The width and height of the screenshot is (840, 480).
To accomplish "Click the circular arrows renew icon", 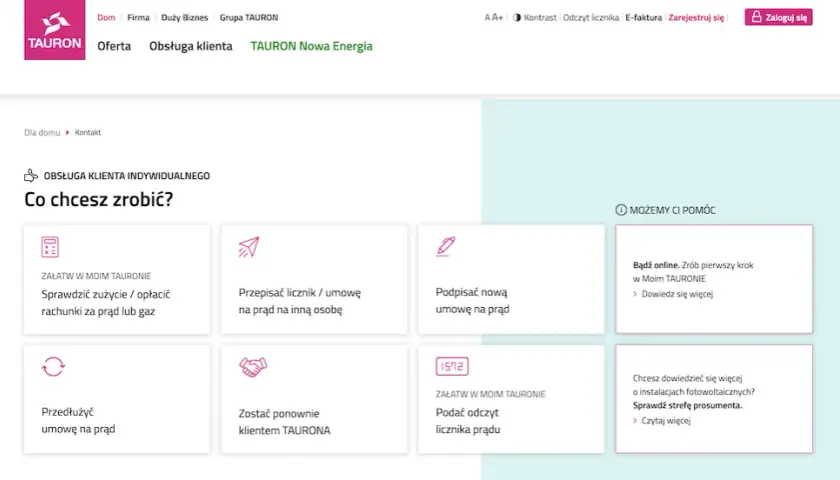I will point(53,366).
